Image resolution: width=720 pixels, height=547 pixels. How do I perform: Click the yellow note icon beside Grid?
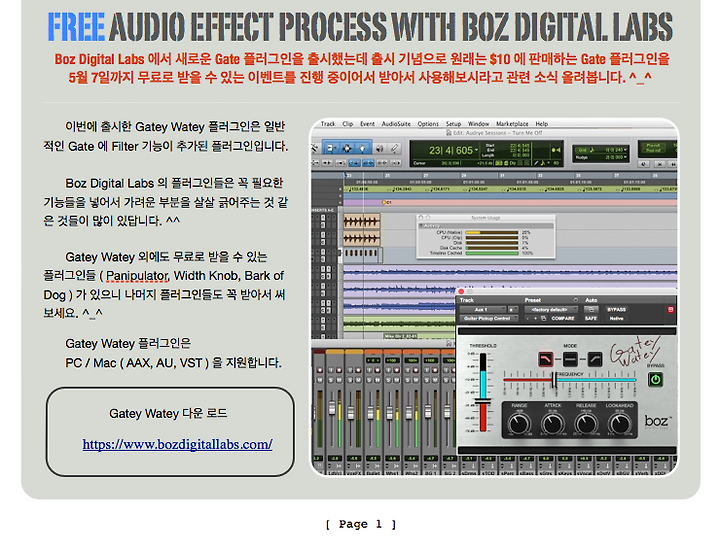pyautogui.click(x=591, y=150)
